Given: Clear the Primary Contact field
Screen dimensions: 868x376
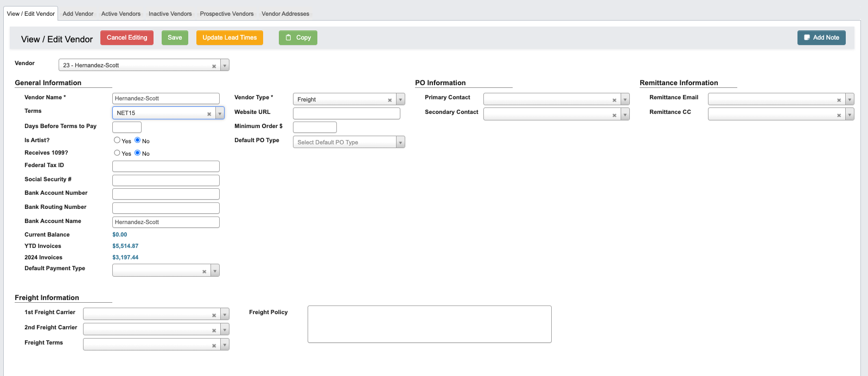Looking at the screenshot, I should coord(614,100).
